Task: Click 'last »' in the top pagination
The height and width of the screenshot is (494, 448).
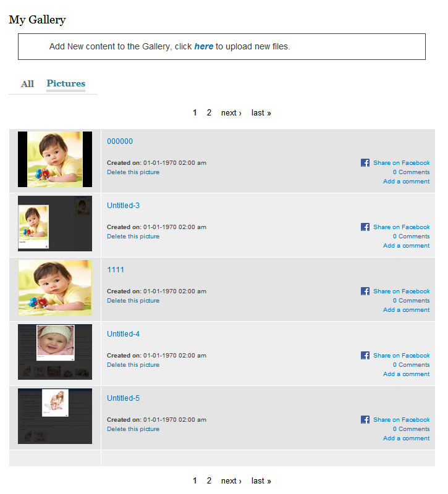Action: 261,113
